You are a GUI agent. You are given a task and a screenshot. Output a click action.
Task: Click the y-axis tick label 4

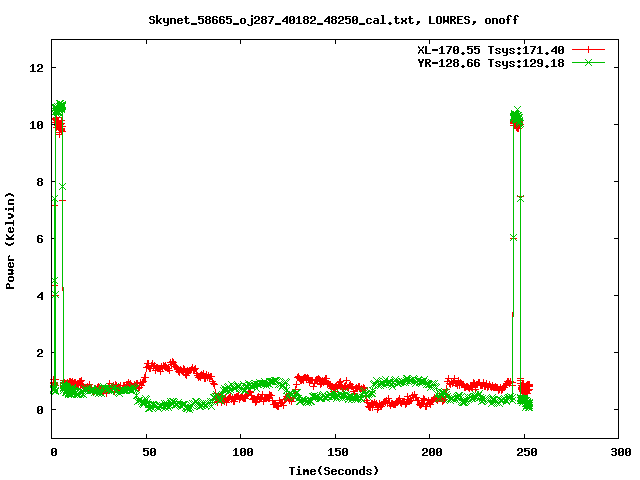pyautogui.click(x=40, y=296)
